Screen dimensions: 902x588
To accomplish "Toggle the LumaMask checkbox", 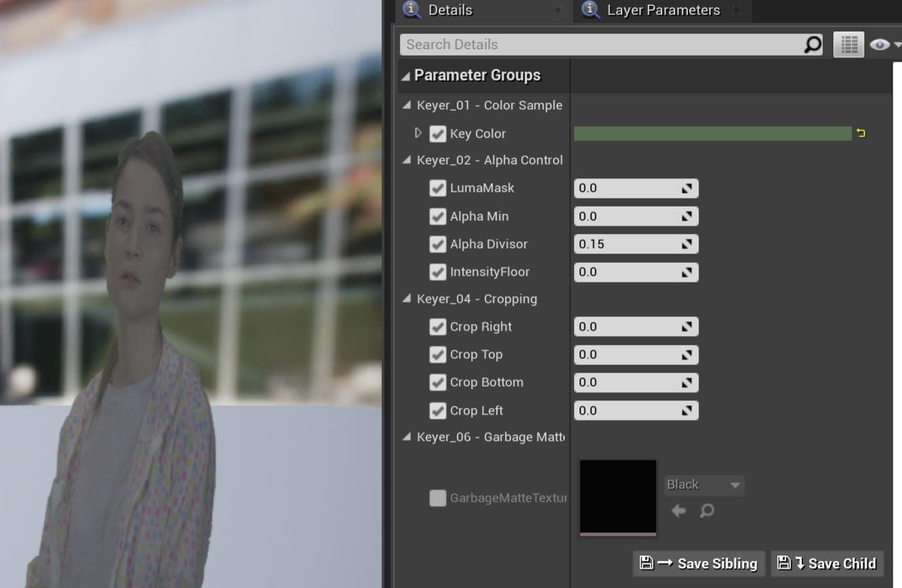I will [x=438, y=188].
